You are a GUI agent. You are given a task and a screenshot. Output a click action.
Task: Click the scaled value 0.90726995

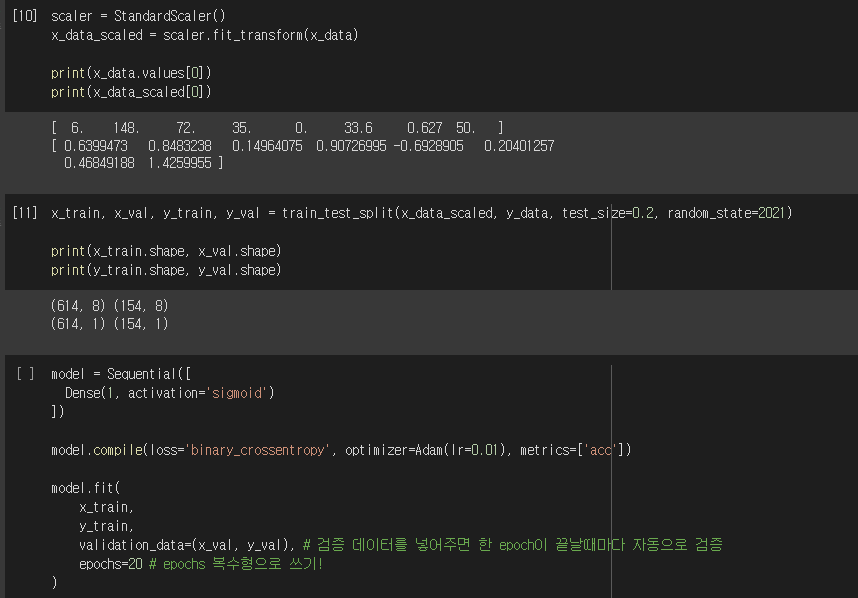pos(351,146)
